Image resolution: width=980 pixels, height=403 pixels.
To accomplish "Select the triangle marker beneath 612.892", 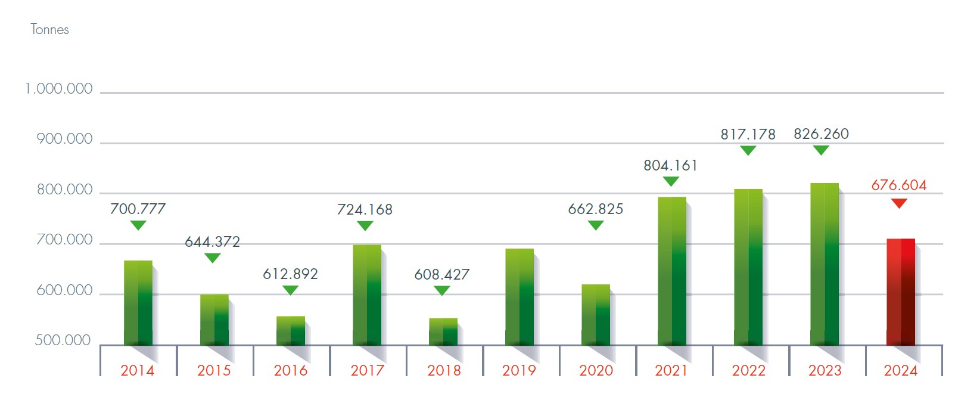I will pyautogui.click(x=290, y=290).
